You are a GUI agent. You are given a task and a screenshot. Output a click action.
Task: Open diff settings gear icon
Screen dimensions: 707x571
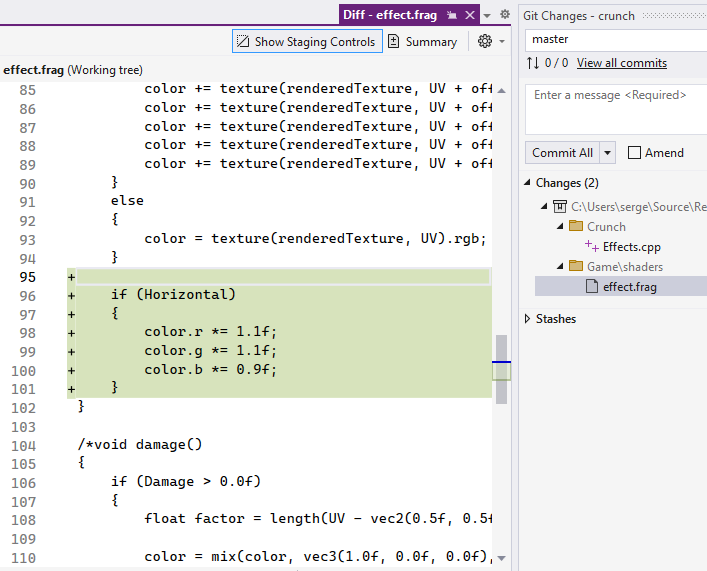pos(485,41)
